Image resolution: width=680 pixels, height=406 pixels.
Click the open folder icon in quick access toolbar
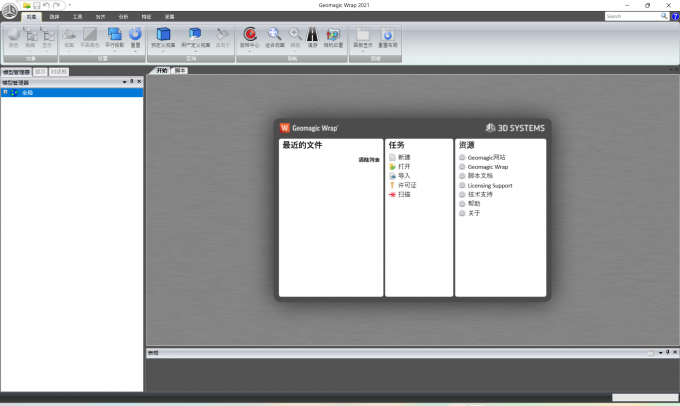pyautogui.click(x=27, y=5)
